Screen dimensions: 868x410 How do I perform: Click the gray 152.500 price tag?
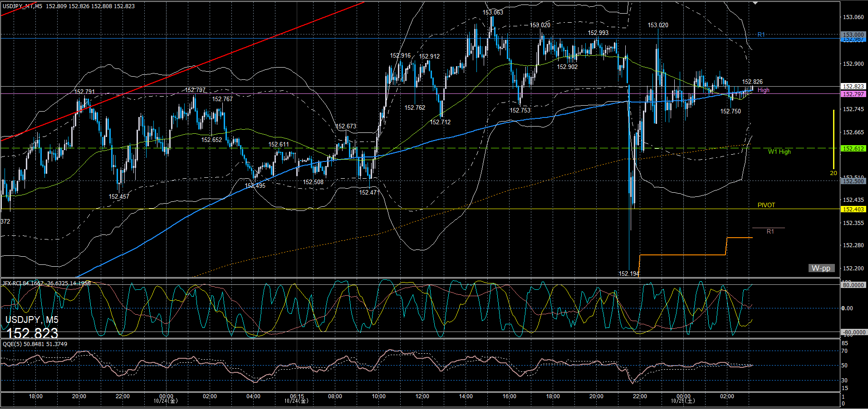(x=853, y=181)
